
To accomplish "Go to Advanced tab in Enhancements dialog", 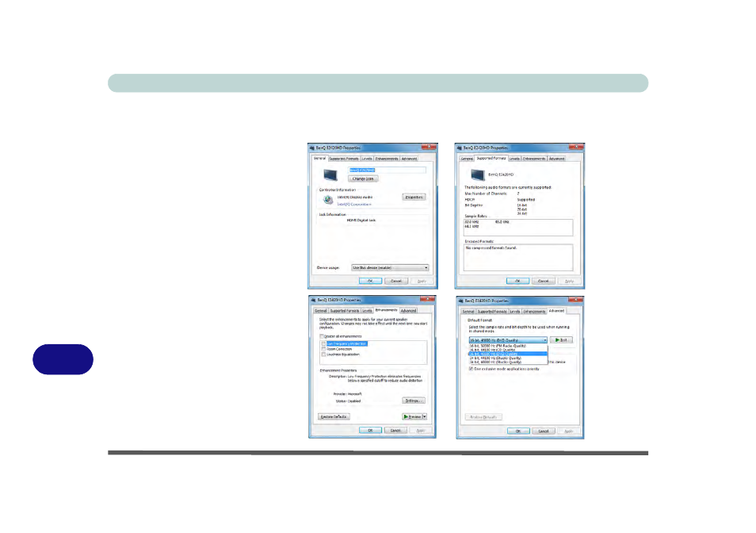I will tap(408, 311).
